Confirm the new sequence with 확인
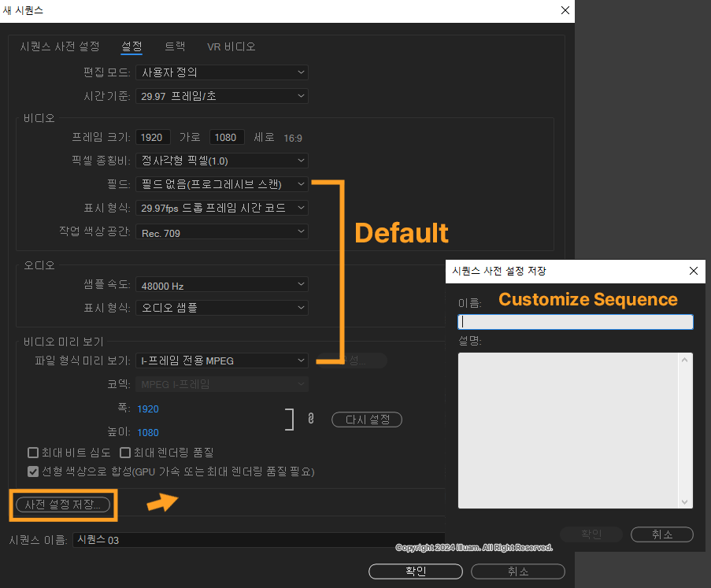The image size is (711, 588). pyautogui.click(x=416, y=571)
